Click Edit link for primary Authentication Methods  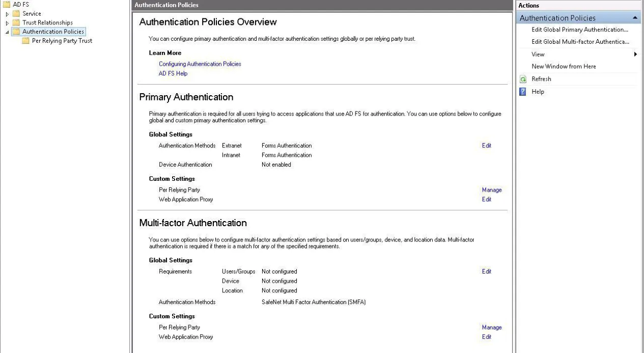[x=487, y=146]
